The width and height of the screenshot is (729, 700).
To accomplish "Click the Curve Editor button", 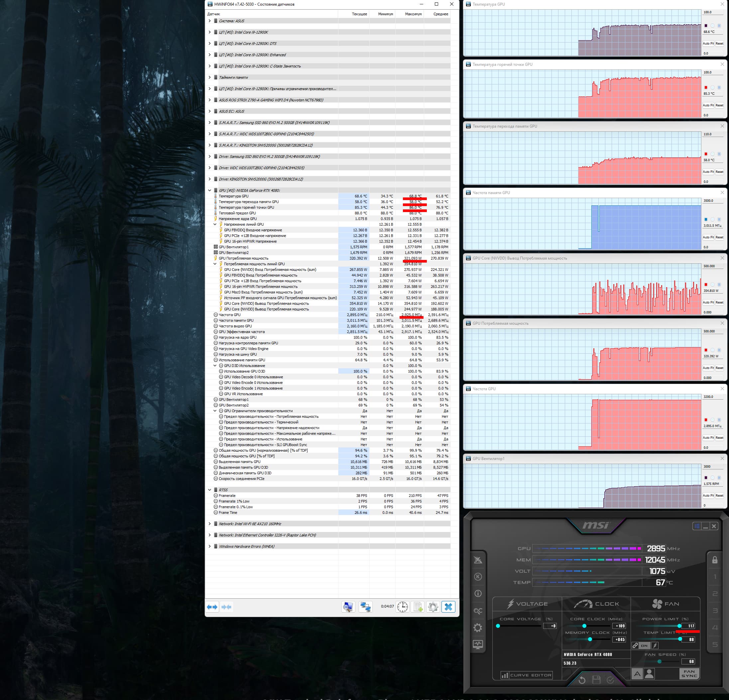I will (527, 675).
